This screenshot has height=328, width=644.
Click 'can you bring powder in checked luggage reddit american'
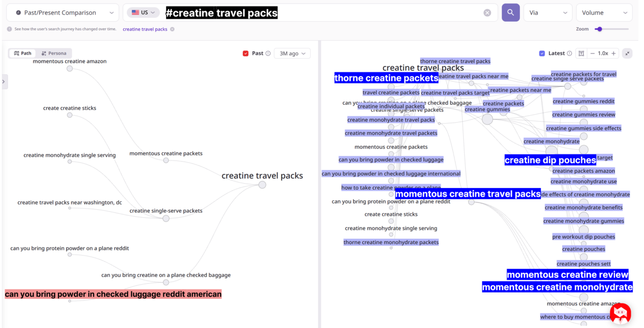[113, 294]
